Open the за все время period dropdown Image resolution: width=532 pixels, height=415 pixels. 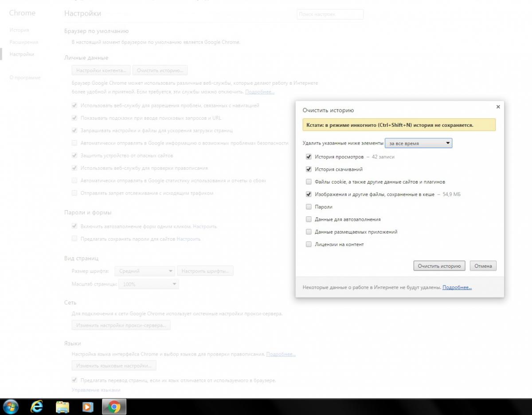(x=419, y=143)
